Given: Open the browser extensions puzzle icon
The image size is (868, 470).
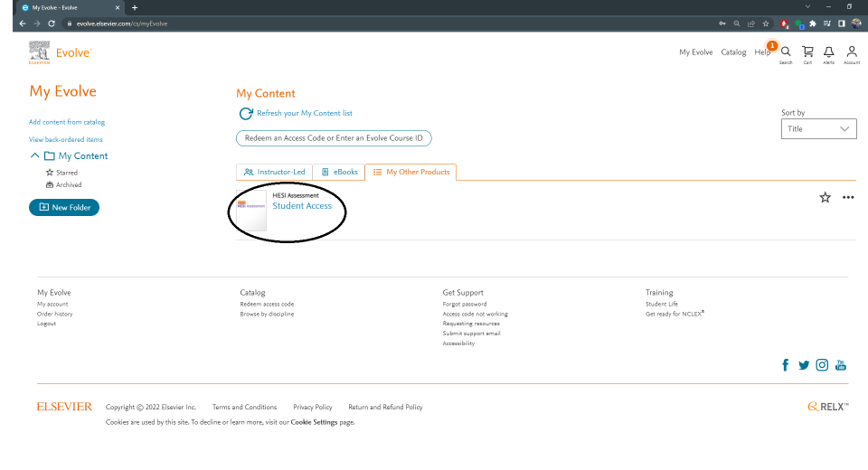Looking at the screenshot, I should coord(813,23).
